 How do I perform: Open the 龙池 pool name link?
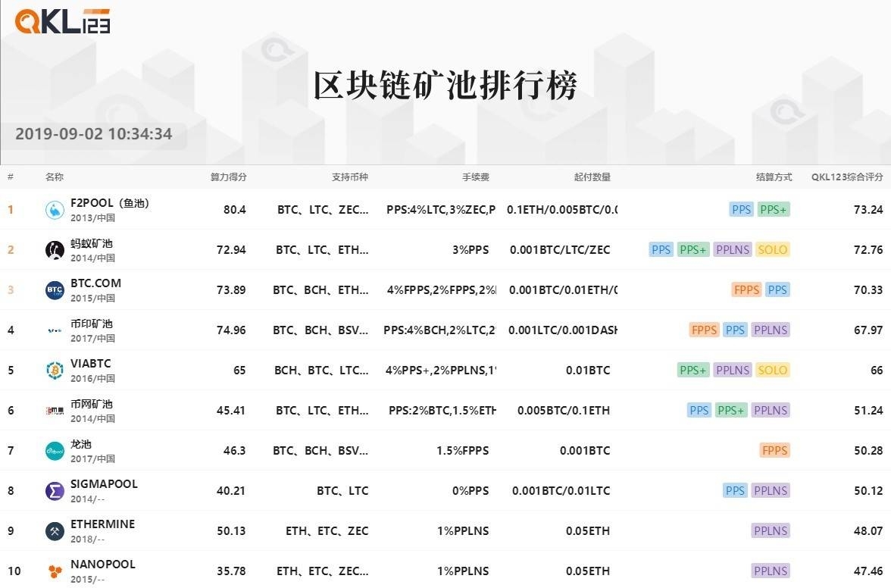80,444
